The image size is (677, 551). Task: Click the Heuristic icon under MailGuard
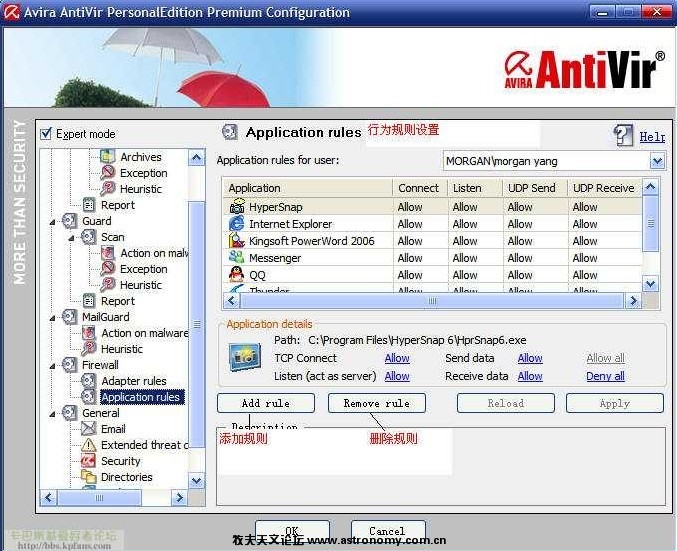tap(89, 348)
